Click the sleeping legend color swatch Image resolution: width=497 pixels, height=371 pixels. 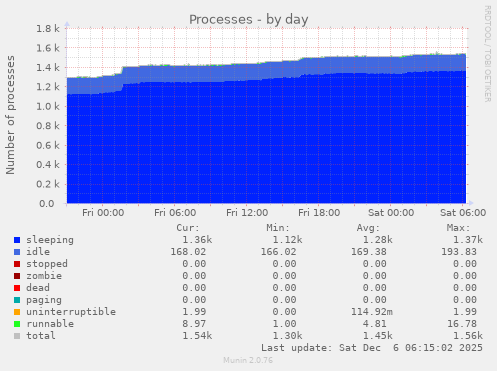point(17,240)
